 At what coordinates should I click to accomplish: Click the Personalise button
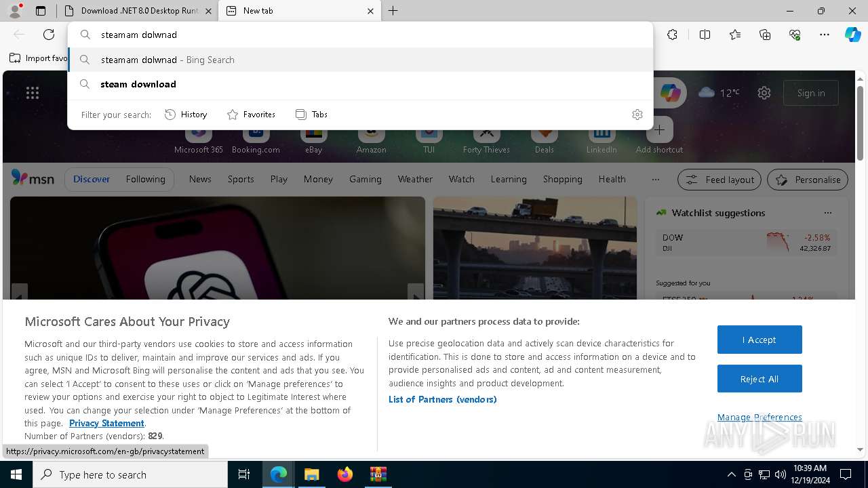808,180
